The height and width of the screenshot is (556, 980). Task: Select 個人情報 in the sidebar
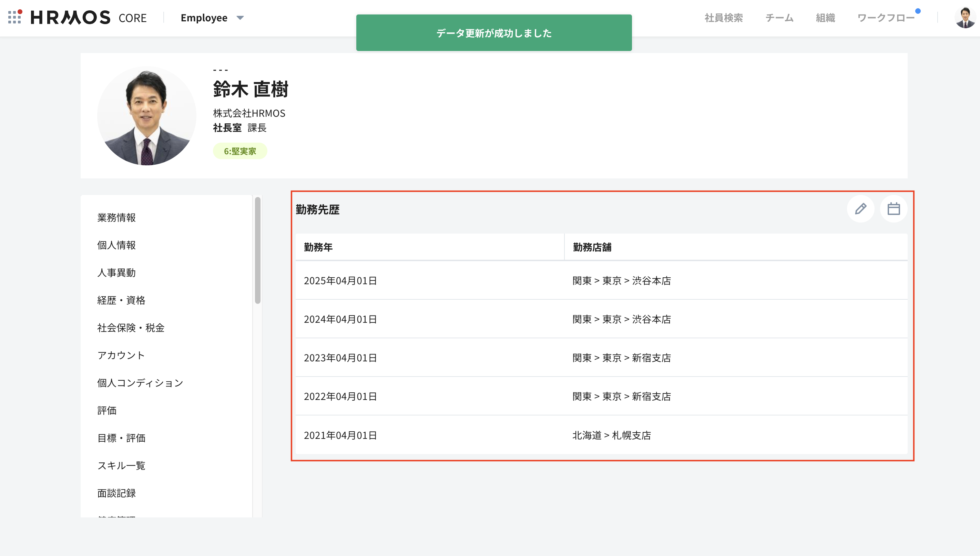pyautogui.click(x=116, y=245)
